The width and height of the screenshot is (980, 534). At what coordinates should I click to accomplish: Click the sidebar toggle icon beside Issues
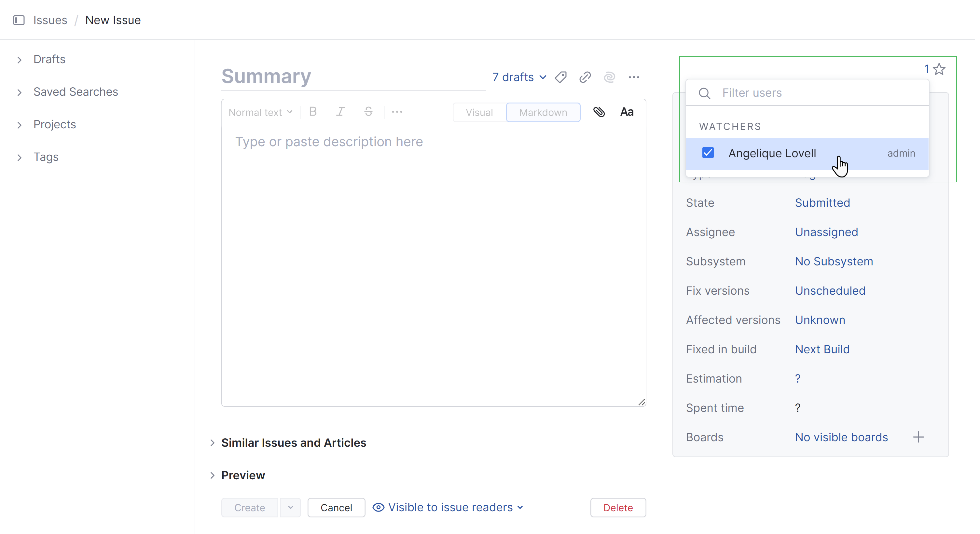[x=19, y=20]
